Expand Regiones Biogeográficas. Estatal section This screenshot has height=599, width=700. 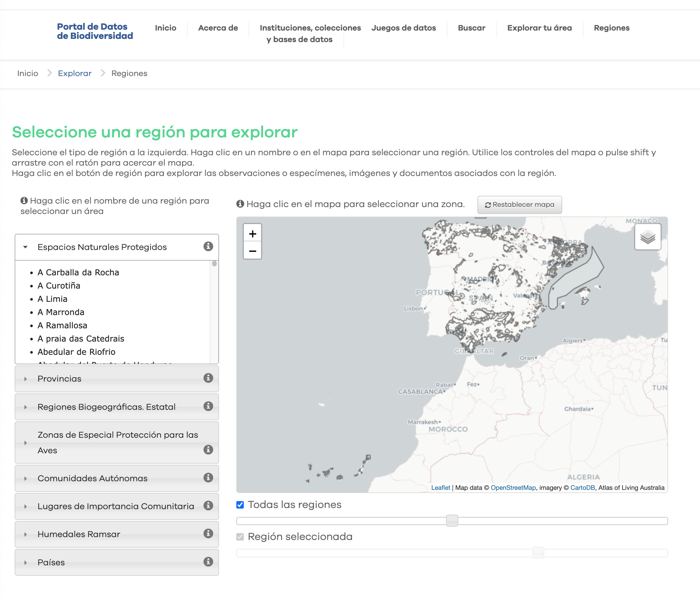click(x=106, y=407)
